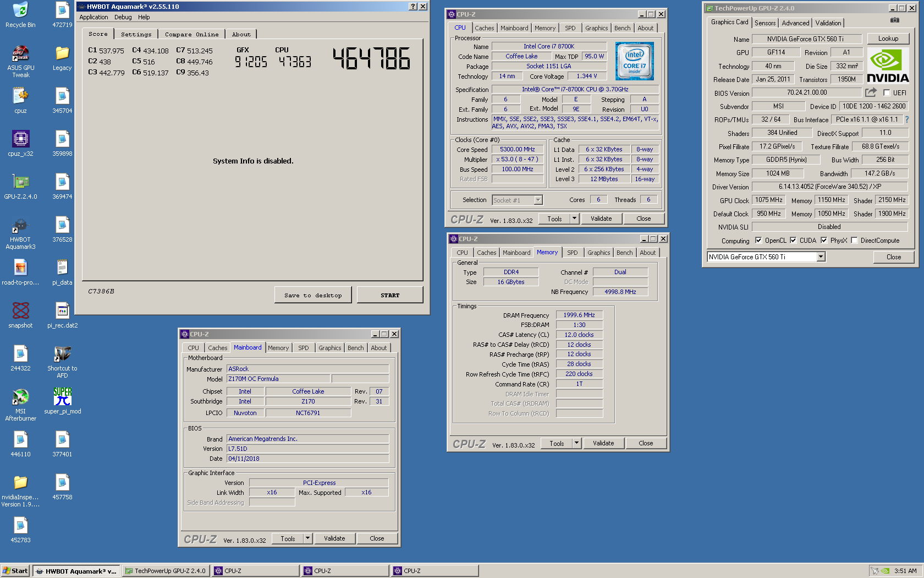The height and width of the screenshot is (578, 924).
Task: Open the Socket #1 selection dropdown
Action: (538, 200)
